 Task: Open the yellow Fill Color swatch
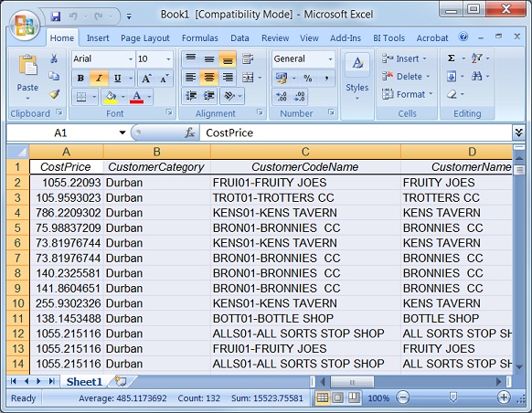[111, 97]
